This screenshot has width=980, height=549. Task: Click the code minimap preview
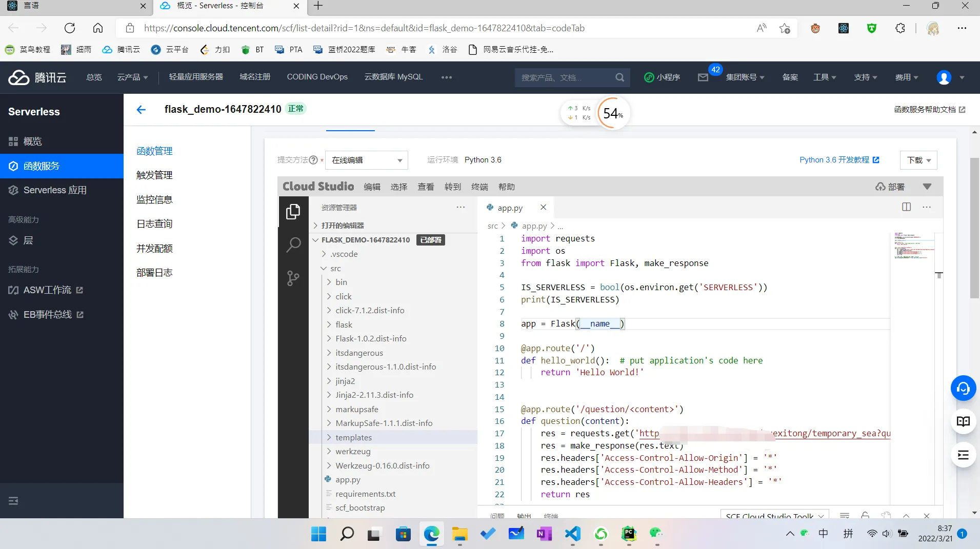tap(914, 246)
